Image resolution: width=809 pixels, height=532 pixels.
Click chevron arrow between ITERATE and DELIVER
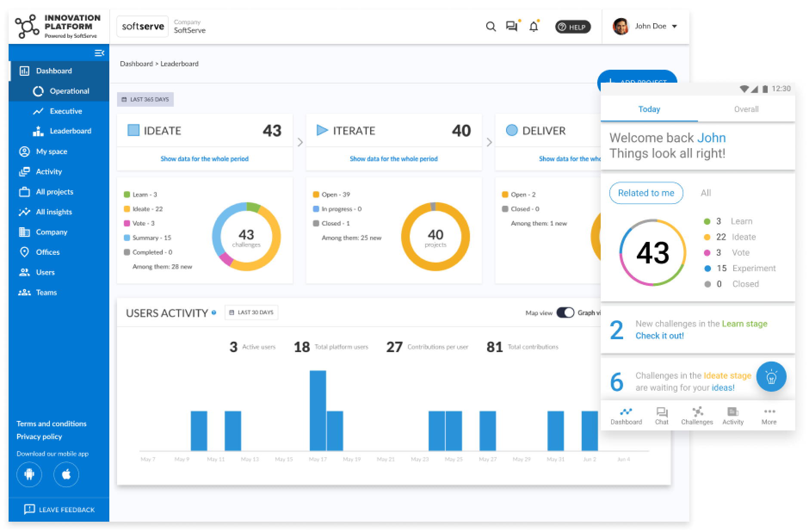tap(489, 142)
